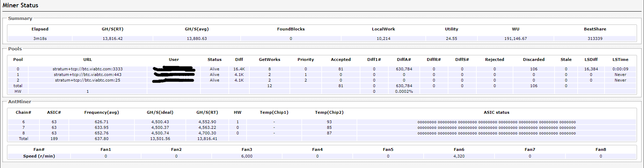Image resolution: width=644 pixels, height=168 pixels.
Task: Select the btc.viabtc.com:25 pool URL
Action: point(88,80)
